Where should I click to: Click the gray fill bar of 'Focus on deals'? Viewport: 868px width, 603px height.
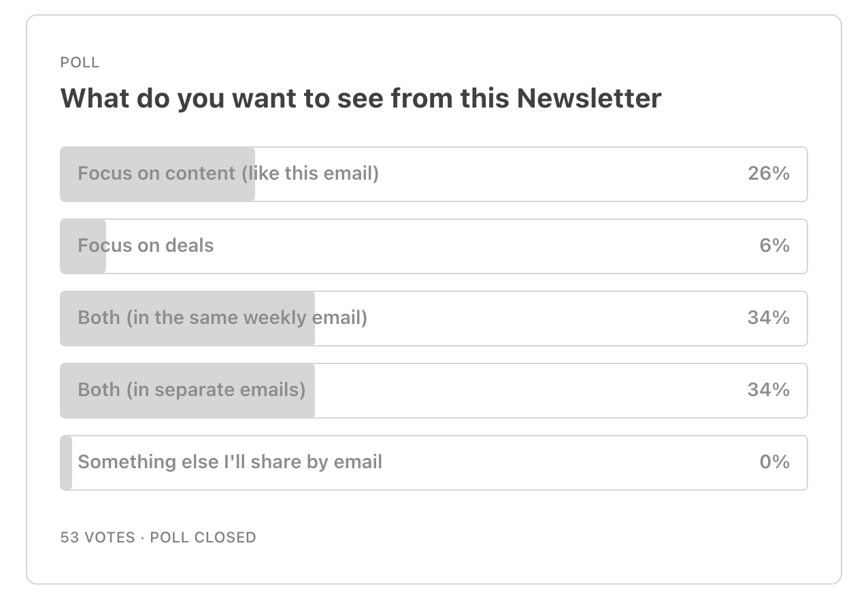pos(83,246)
